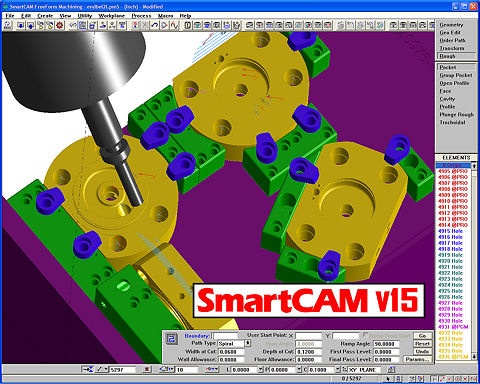Click the red square stop icon in the bottom bar
The width and height of the screenshot is (480, 384).
coord(147,369)
